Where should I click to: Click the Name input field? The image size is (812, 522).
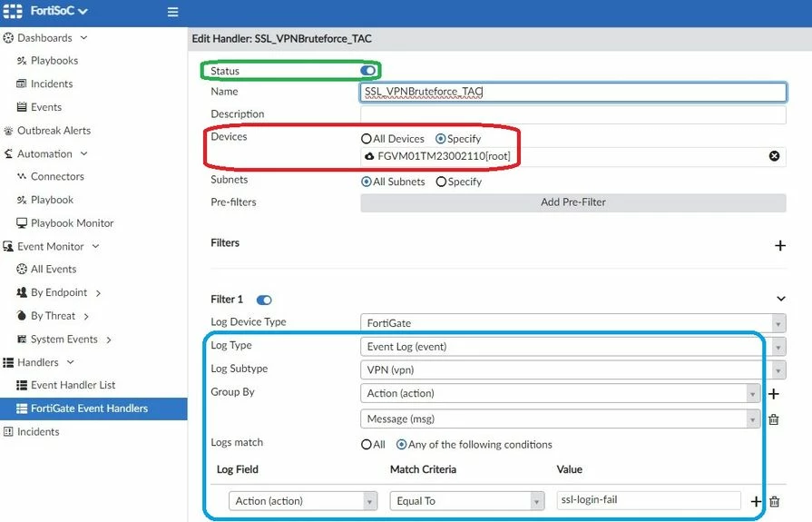[x=573, y=92]
